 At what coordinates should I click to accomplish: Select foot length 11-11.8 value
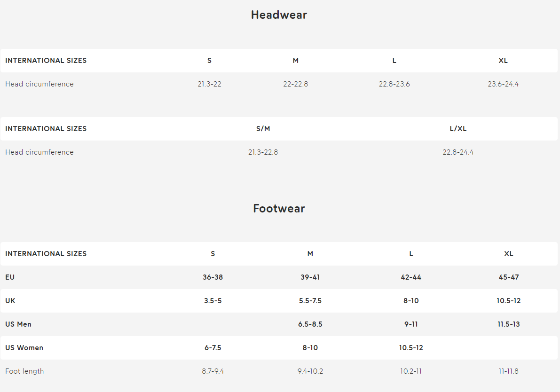point(509,372)
